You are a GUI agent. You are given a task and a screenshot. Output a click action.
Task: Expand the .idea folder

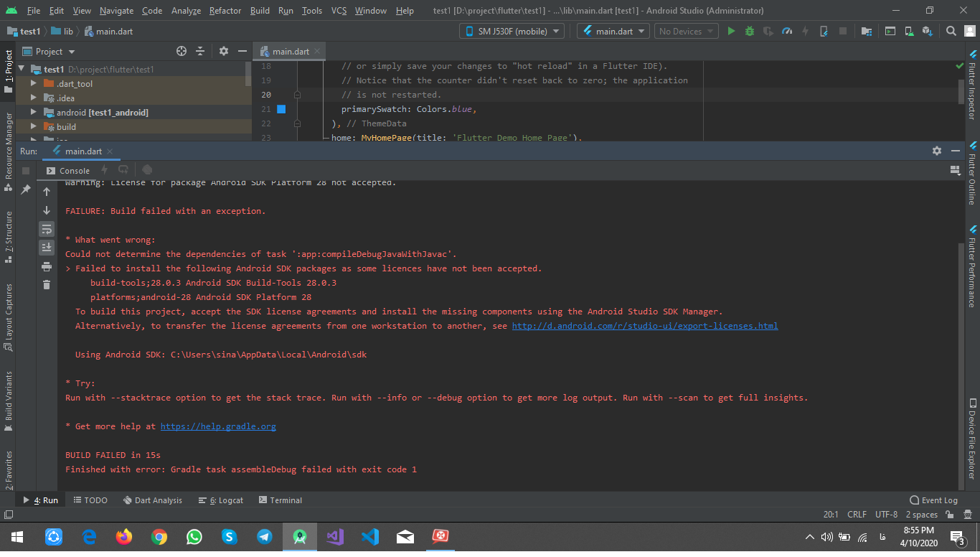[x=33, y=98]
